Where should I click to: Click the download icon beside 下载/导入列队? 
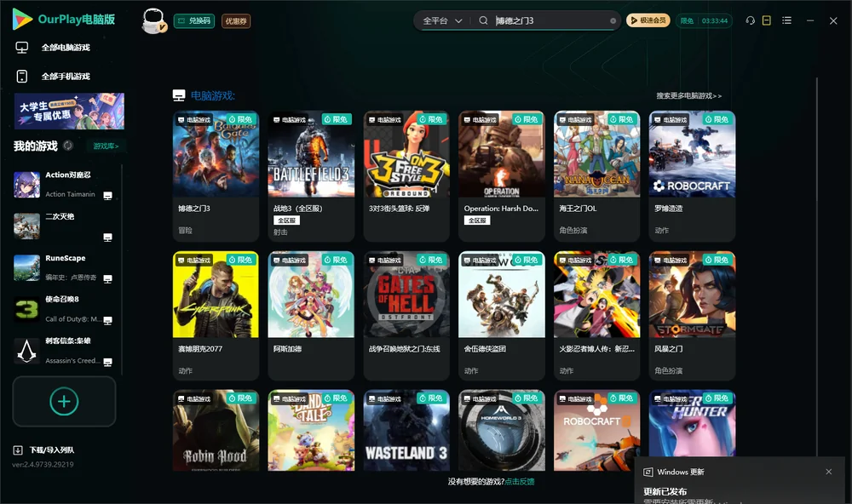pos(18,450)
